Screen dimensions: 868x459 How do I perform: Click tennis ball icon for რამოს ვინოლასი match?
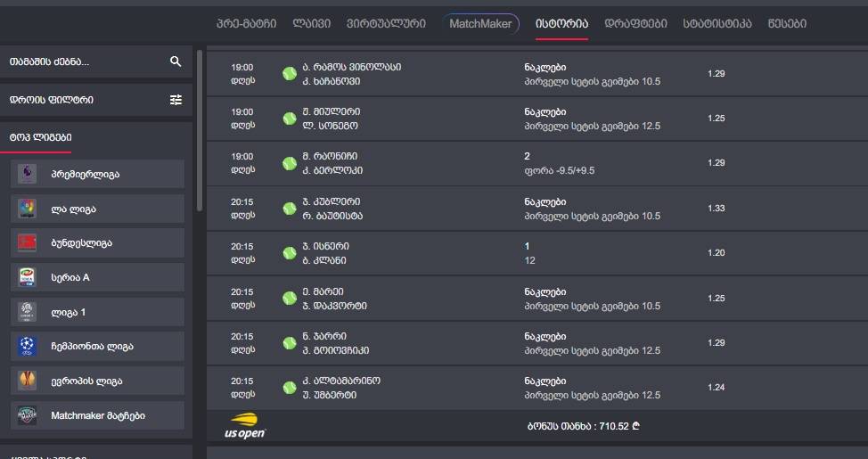[290, 74]
